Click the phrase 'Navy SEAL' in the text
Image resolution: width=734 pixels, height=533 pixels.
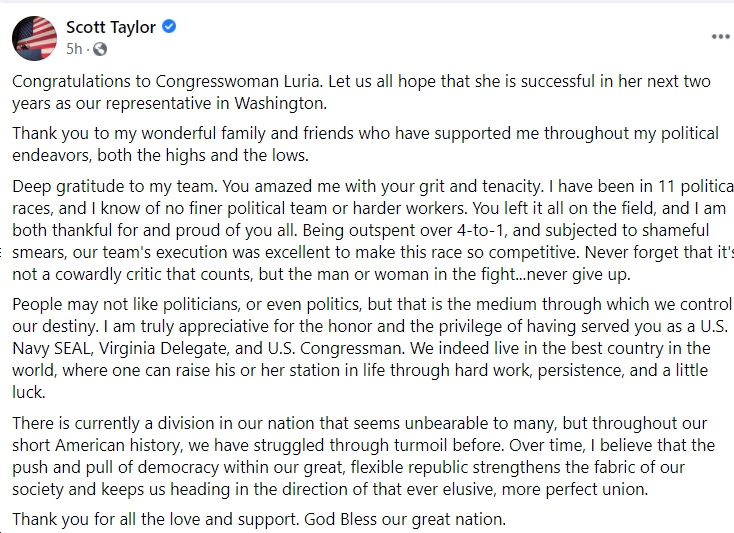52,348
